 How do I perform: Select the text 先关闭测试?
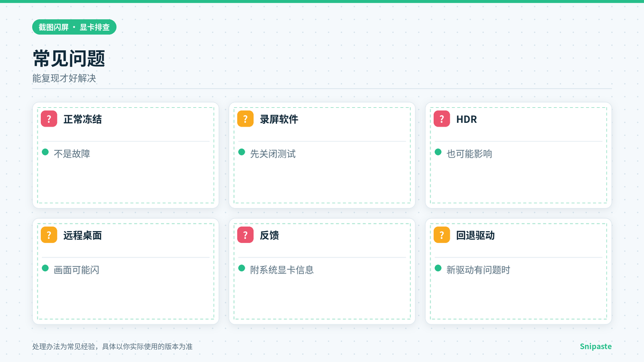(x=273, y=154)
